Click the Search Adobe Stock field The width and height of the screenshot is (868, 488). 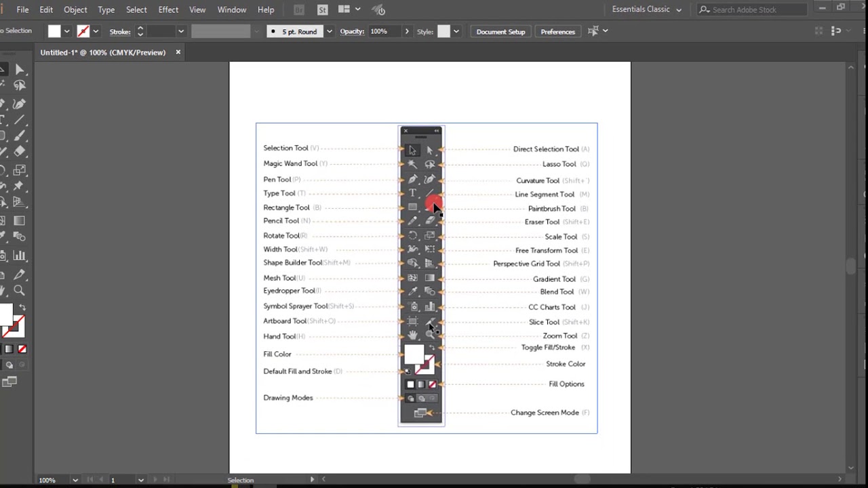click(753, 9)
